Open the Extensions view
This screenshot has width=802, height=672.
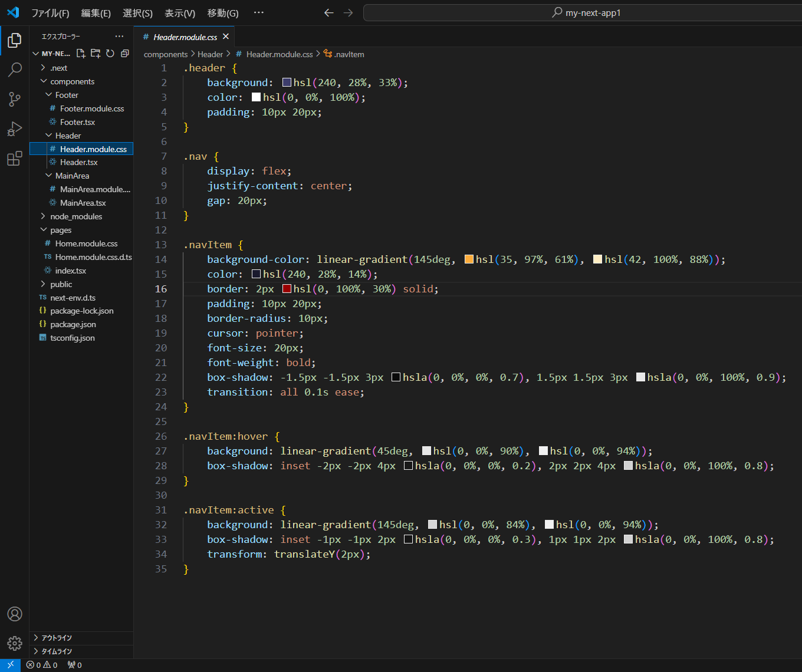point(15,159)
